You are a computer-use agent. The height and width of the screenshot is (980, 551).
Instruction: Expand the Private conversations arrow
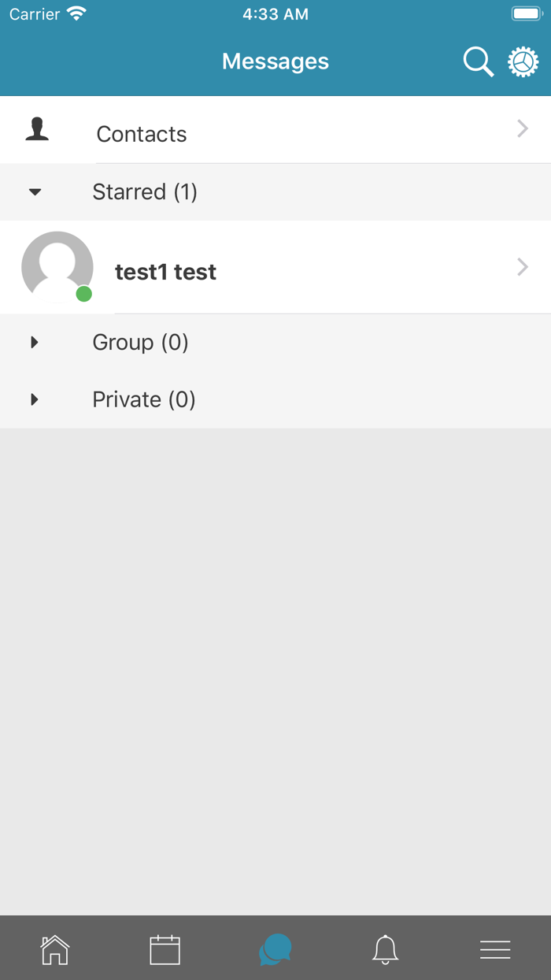coord(34,399)
